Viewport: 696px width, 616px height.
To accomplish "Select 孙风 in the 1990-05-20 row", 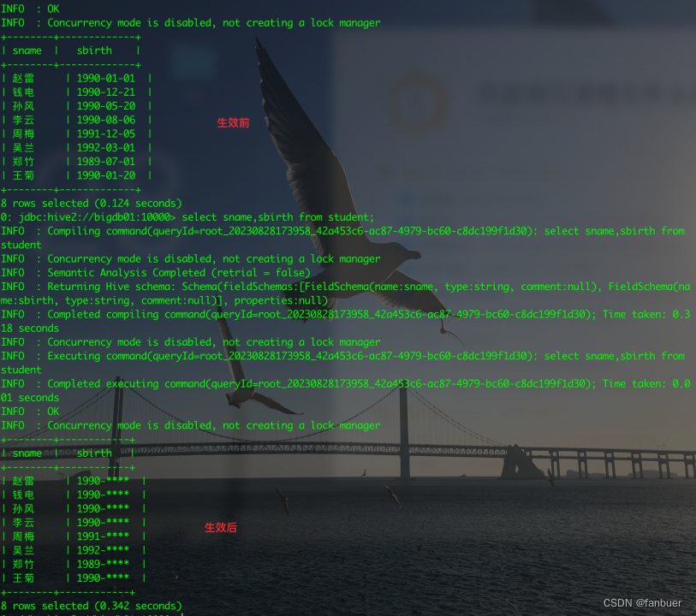I will point(23,106).
